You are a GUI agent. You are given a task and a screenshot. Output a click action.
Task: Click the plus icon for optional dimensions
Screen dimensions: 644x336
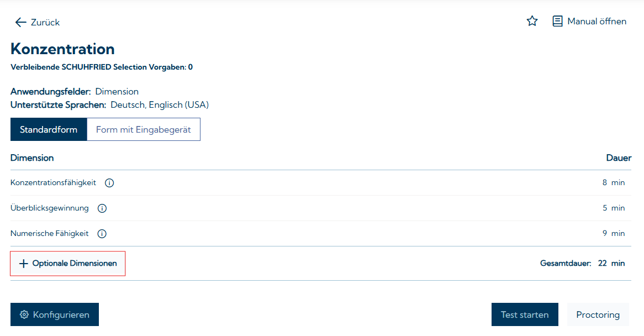(23, 264)
